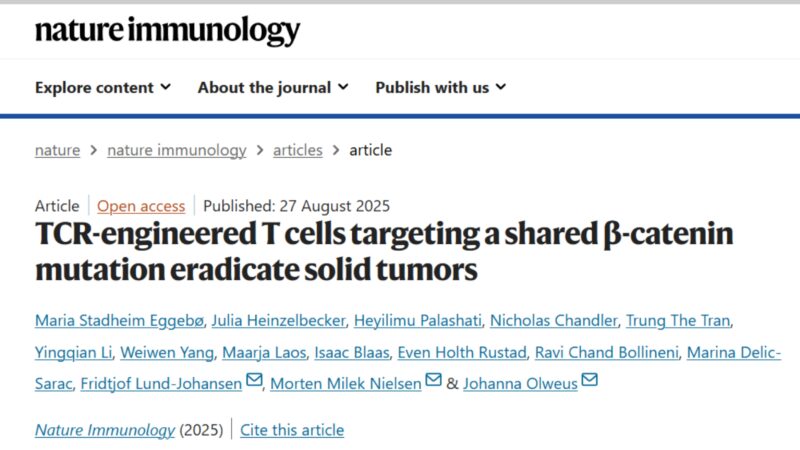Viewport: 800px width, 450px height.
Task: Open About the journal menu
Action: 273,88
